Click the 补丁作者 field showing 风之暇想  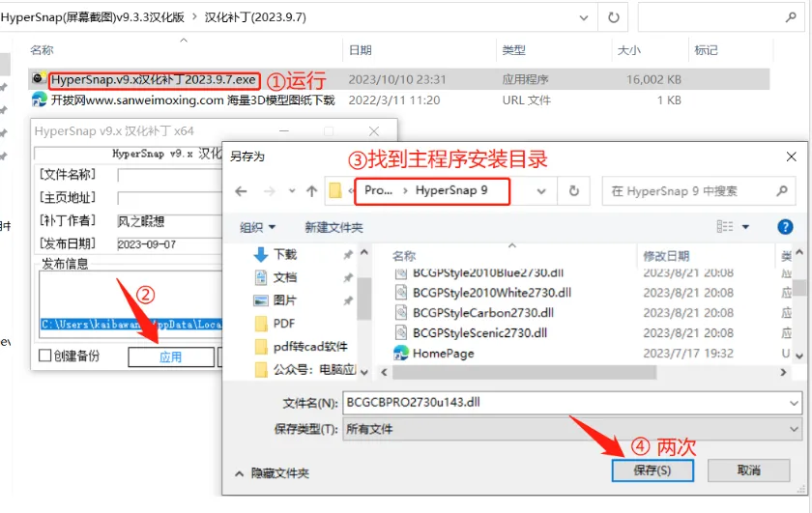[170, 221]
